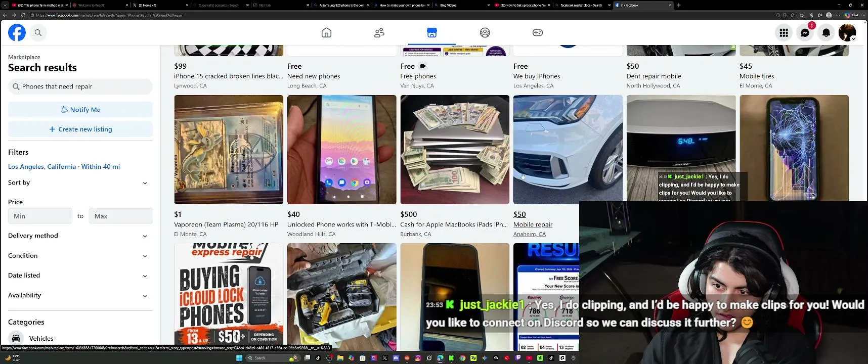Viewport: 868px width, 364px height.
Task: Click the browser address bar URL
Action: (x=110, y=15)
